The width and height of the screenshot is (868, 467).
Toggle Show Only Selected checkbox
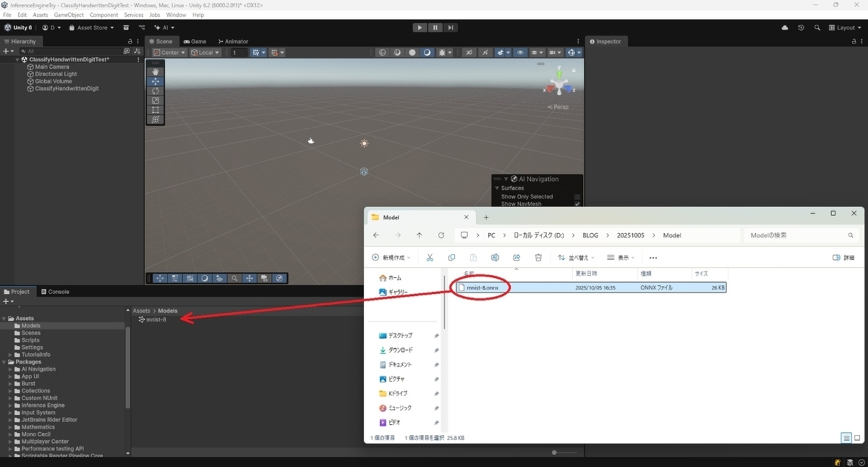pyautogui.click(x=577, y=196)
